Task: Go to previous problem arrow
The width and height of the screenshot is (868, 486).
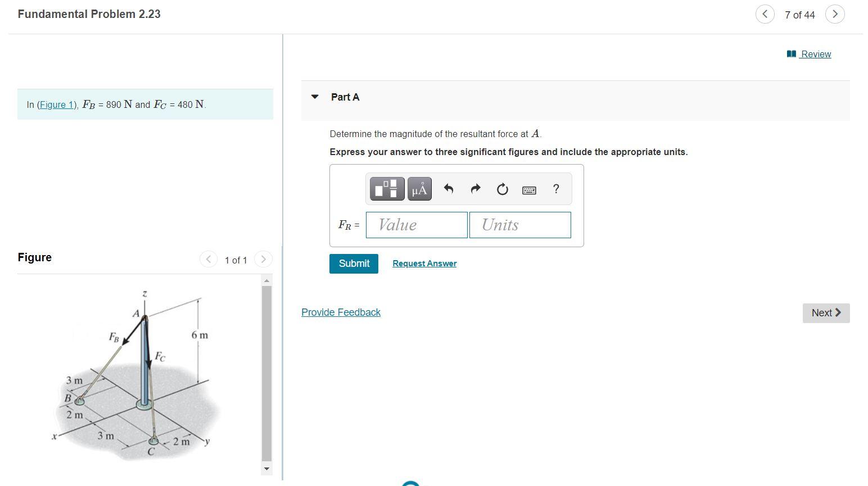Action: [765, 14]
